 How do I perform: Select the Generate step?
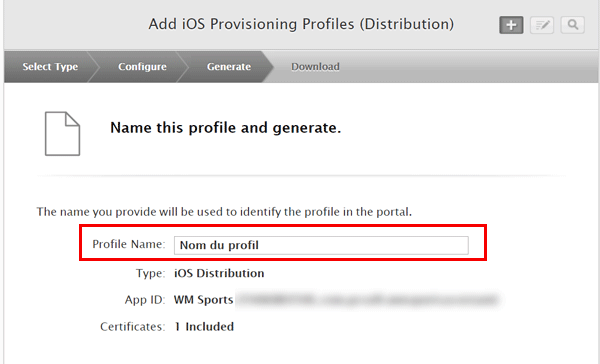[229, 67]
